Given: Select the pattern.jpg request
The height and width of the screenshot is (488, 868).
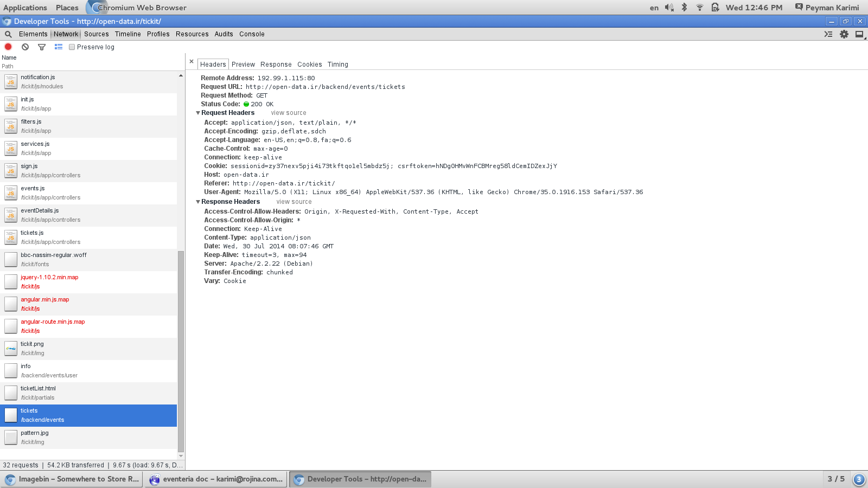Looking at the screenshot, I should [88, 438].
